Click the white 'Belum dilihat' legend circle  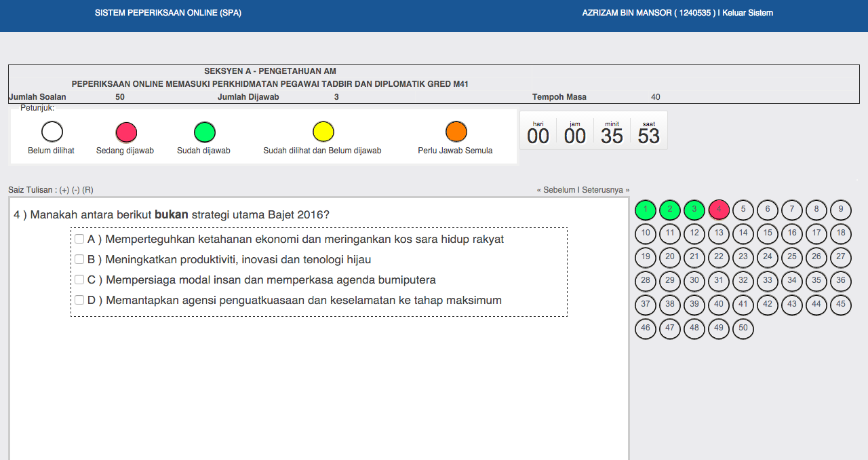point(52,132)
